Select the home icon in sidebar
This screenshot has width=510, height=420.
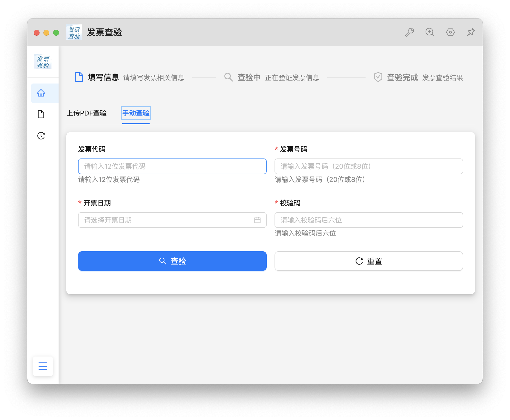(x=41, y=93)
